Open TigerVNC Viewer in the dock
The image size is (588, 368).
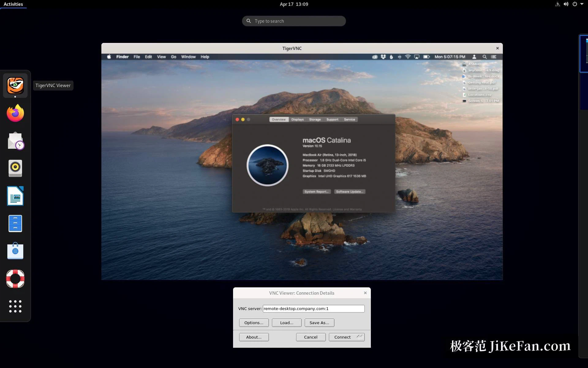pos(15,85)
